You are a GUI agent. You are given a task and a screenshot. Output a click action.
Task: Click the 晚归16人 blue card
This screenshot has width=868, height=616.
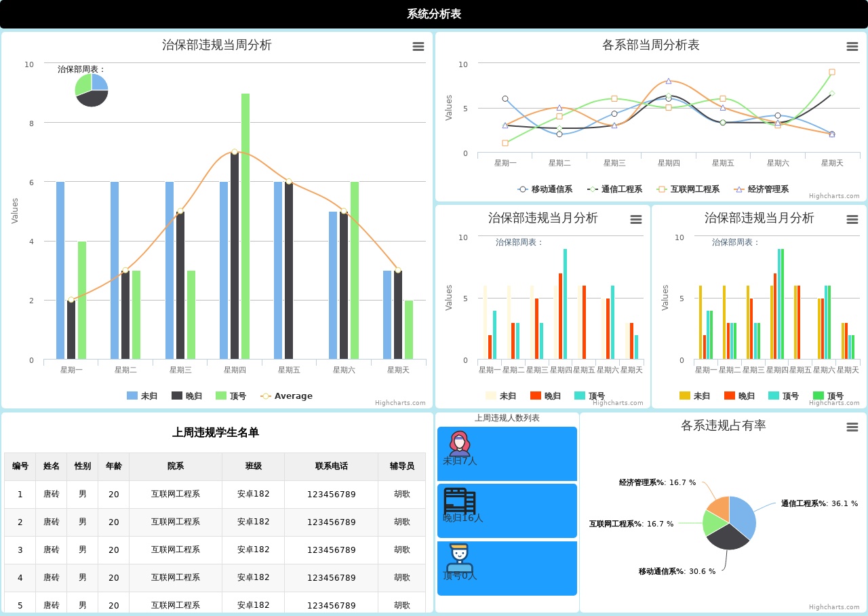tap(507, 511)
